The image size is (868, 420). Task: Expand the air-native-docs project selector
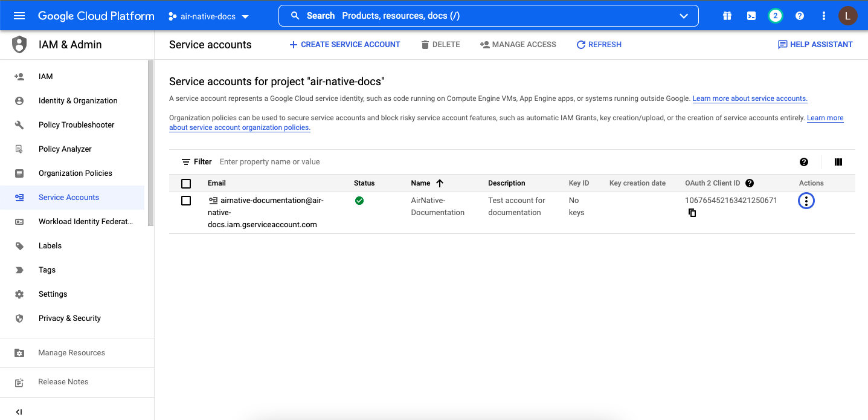point(208,16)
